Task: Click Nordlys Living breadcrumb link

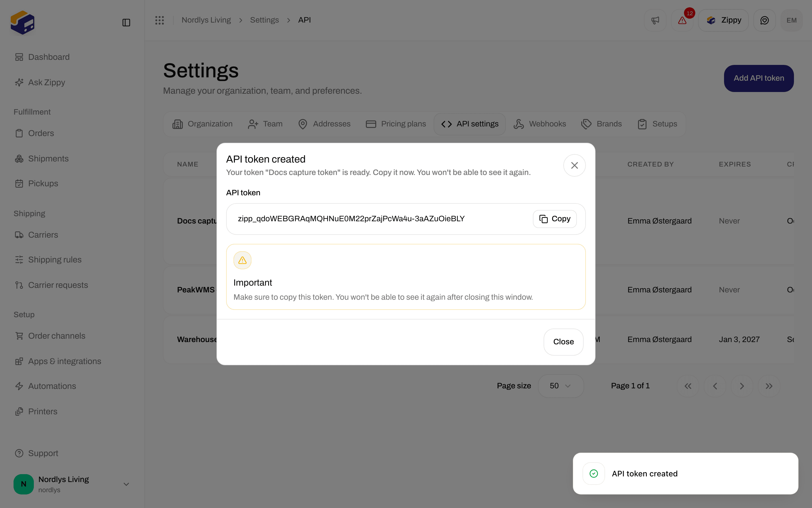Action: tap(206, 20)
